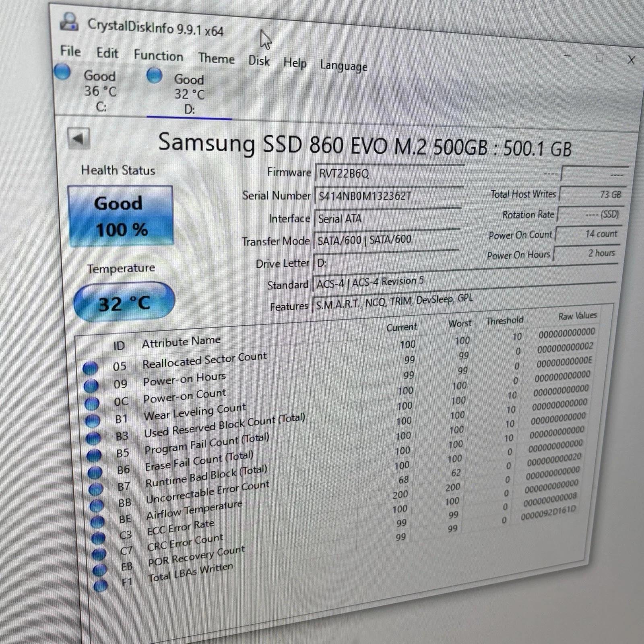Viewport: 644px width, 644px height.
Task: Click the Standard ACS-4 Revision 5 field
Action: pyautogui.click(x=464, y=279)
